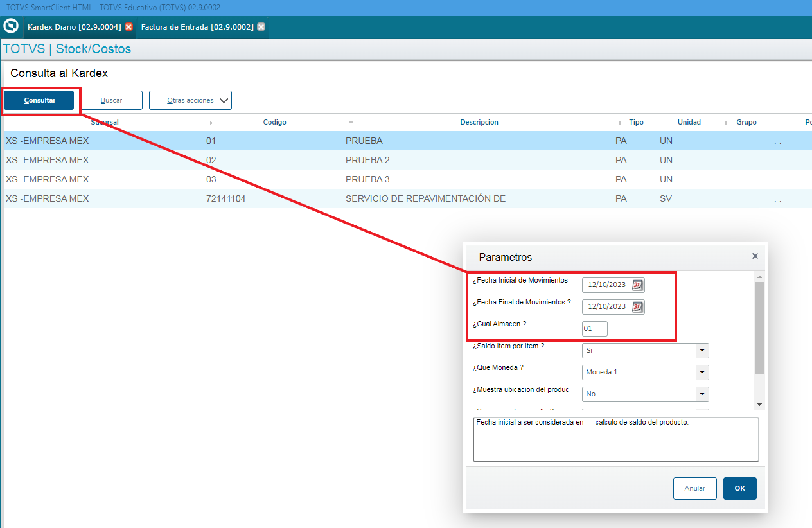Click the Buscar button
Image resolution: width=812 pixels, height=528 pixels.
tap(112, 100)
